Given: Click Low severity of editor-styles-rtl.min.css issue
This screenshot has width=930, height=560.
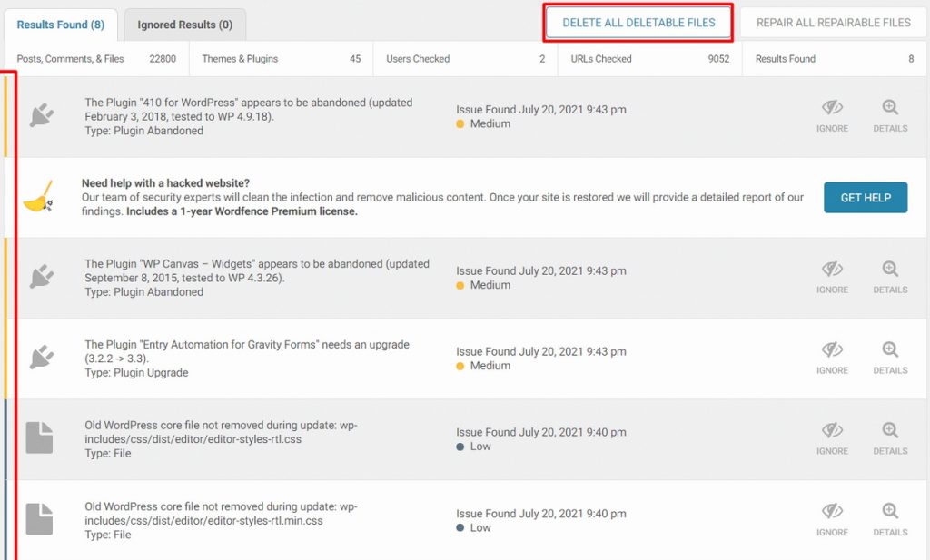Looking at the screenshot, I should [473, 527].
